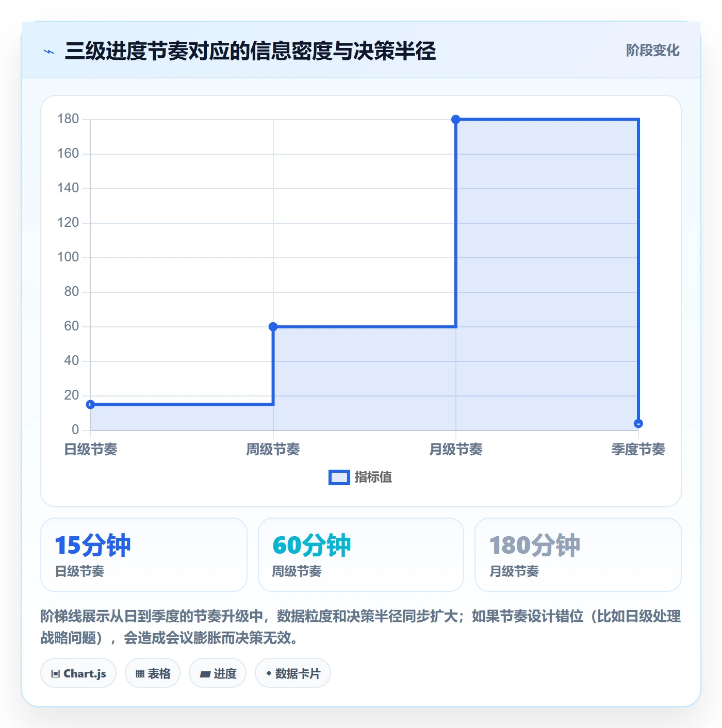Click the icon inside the Chart.js chip
722x728 pixels.
56,673
